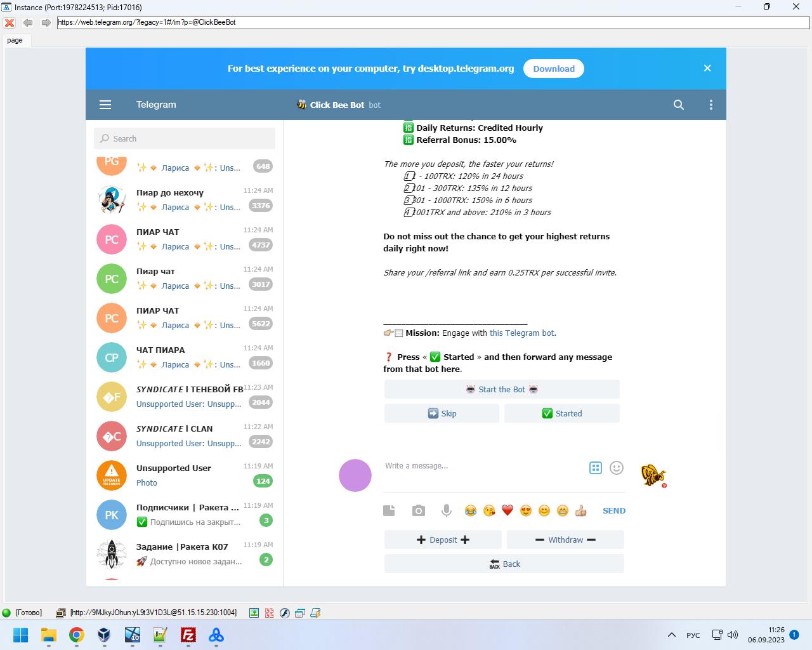Insert the red heart emoji
This screenshot has height=650, width=812.
507,510
